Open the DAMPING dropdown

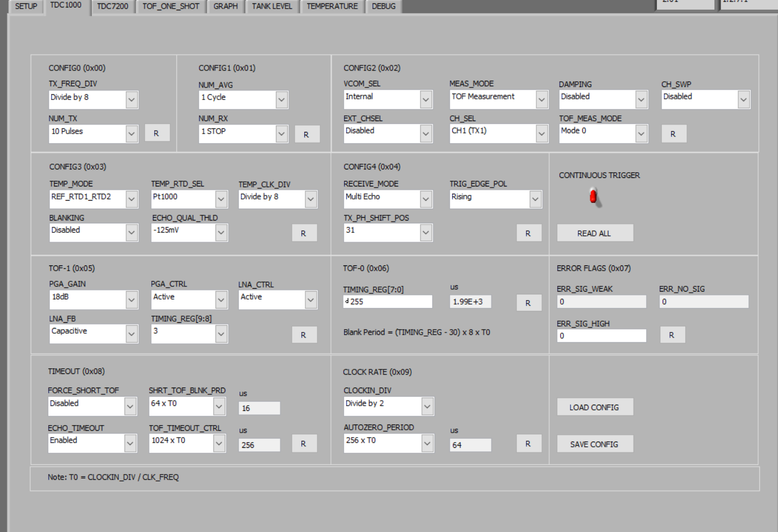[x=603, y=99]
